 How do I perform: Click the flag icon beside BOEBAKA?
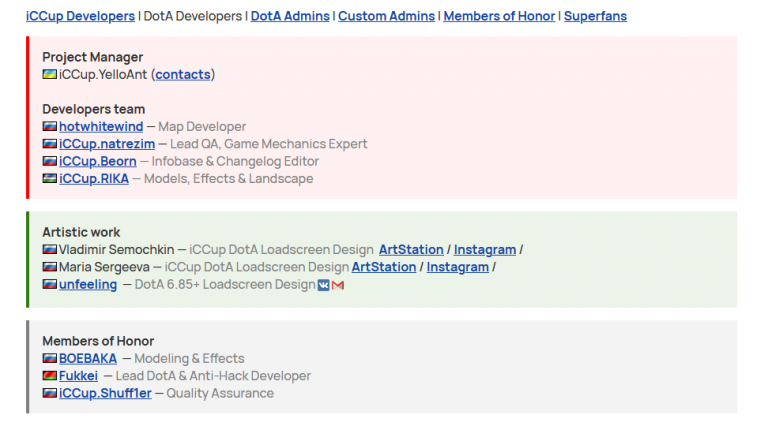tap(49, 358)
